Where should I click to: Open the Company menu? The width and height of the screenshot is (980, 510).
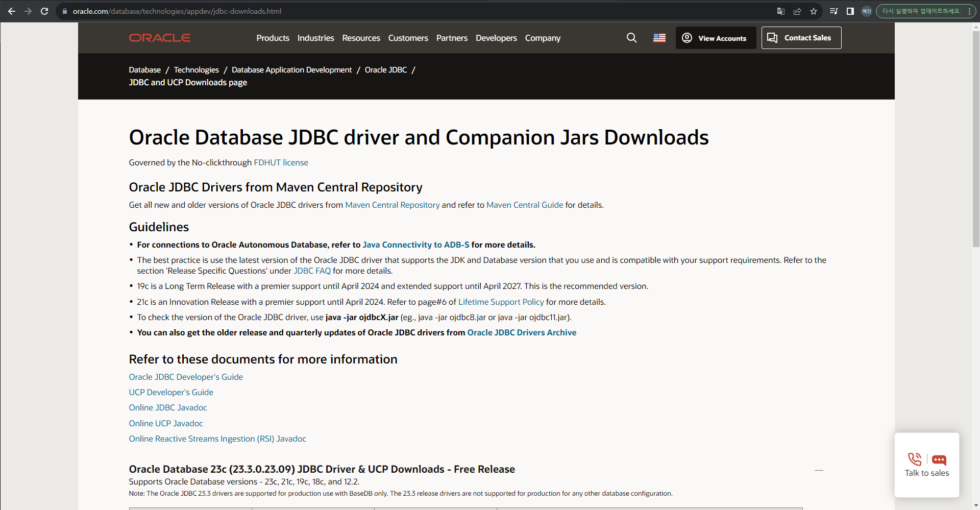[x=543, y=38]
